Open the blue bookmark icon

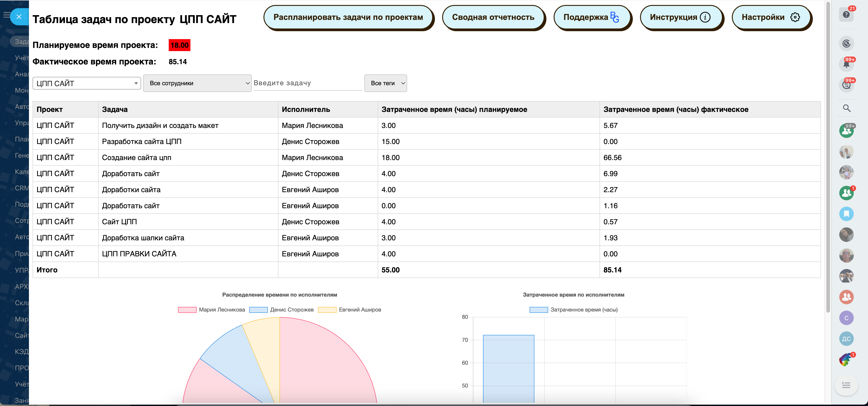click(846, 214)
